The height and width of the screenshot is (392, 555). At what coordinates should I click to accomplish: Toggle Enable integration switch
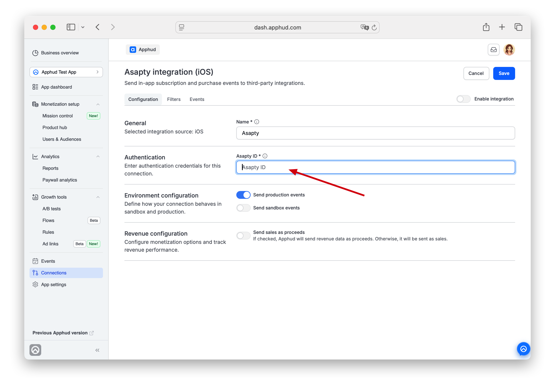pyautogui.click(x=463, y=99)
